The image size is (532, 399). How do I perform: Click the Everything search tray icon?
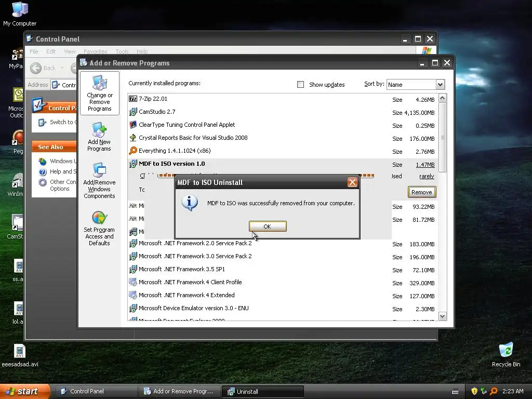(494, 391)
